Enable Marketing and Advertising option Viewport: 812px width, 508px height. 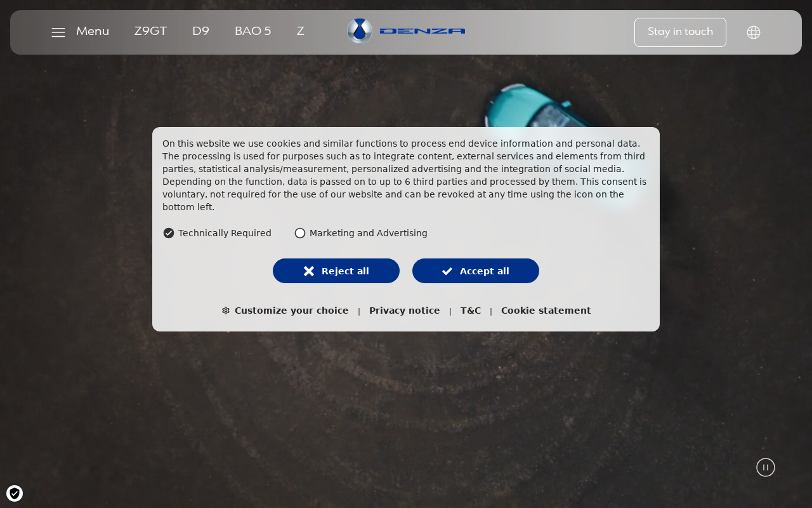pyautogui.click(x=300, y=233)
